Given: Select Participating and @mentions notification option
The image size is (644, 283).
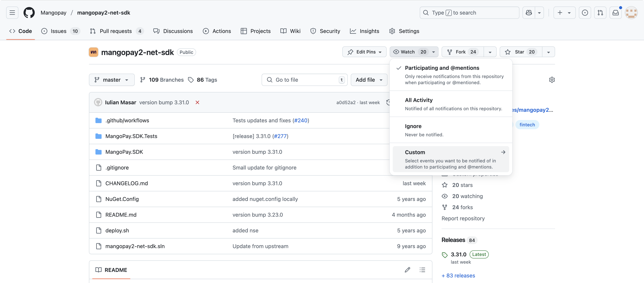Looking at the screenshot, I should tap(451, 75).
